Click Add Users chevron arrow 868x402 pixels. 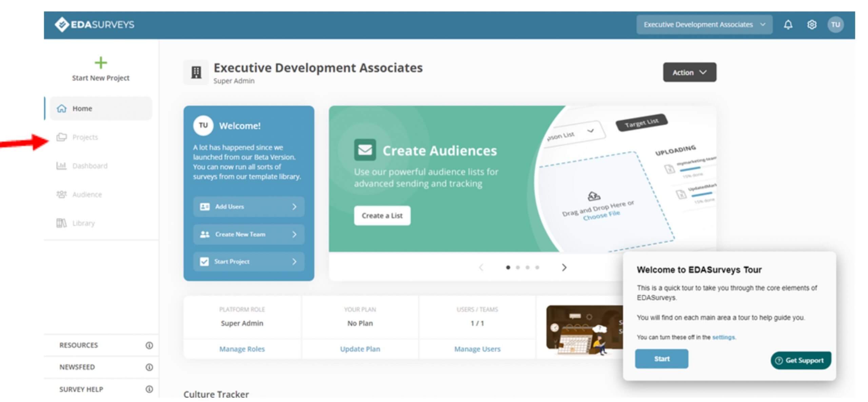[294, 207]
